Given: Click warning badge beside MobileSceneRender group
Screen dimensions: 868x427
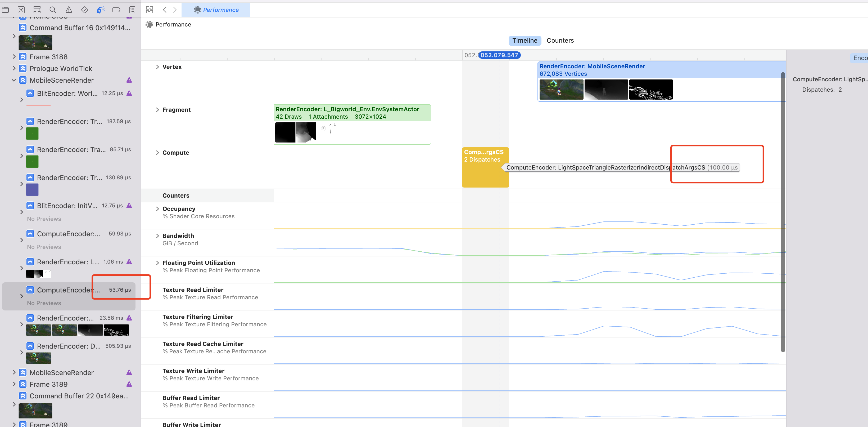Looking at the screenshot, I should (129, 80).
